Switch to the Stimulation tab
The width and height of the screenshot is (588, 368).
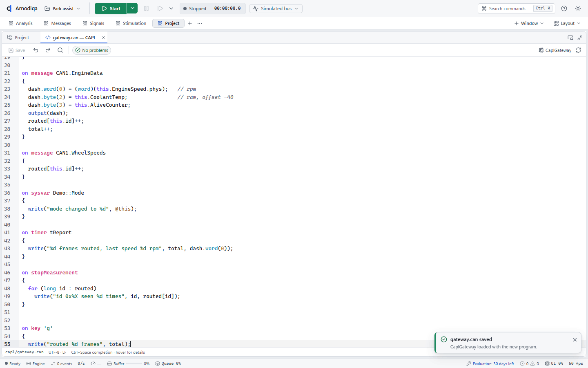(x=131, y=23)
